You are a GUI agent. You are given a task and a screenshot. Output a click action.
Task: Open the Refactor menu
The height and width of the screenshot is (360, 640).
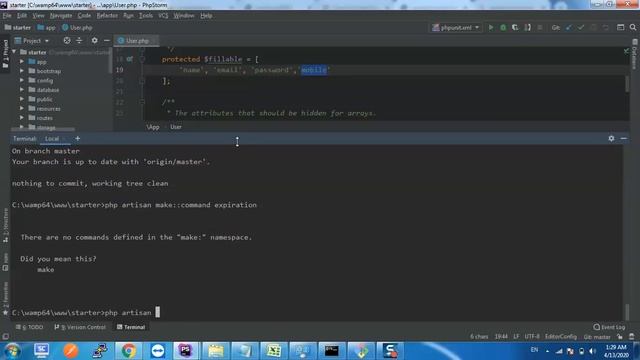[107, 16]
